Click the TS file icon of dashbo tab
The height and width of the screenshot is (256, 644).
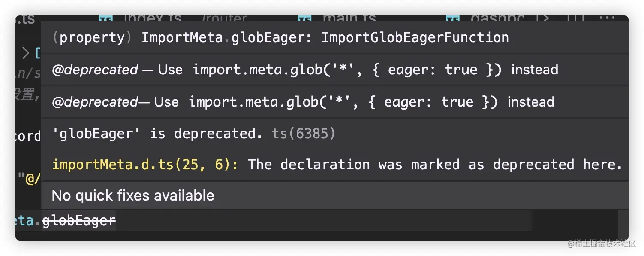452,19
